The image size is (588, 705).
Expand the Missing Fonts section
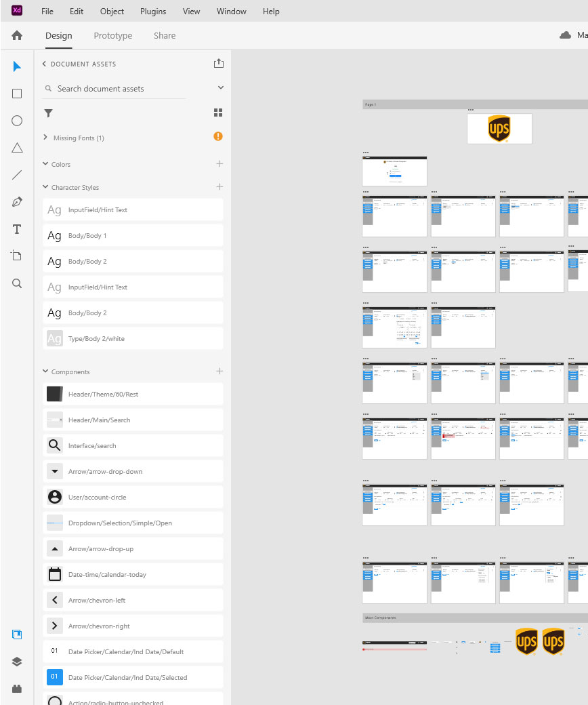coord(45,138)
